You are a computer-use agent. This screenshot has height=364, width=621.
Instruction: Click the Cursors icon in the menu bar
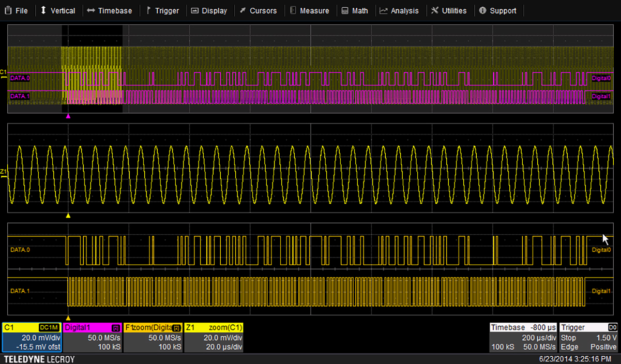tap(243, 10)
